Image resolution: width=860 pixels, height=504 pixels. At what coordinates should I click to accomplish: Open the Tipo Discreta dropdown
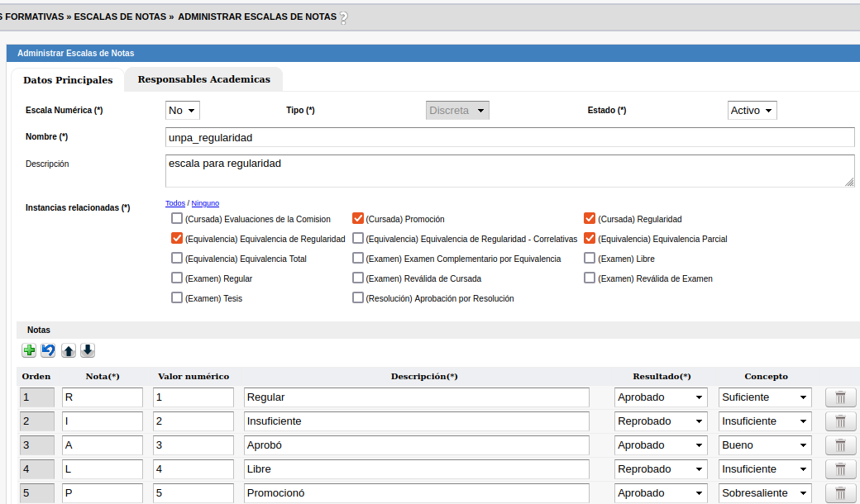click(x=457, y=110)
